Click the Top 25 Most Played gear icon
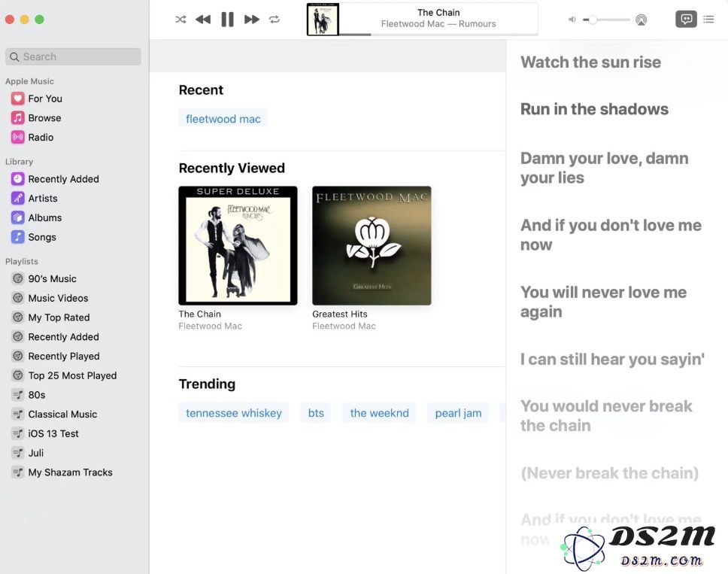 click(x=17, y=375)
